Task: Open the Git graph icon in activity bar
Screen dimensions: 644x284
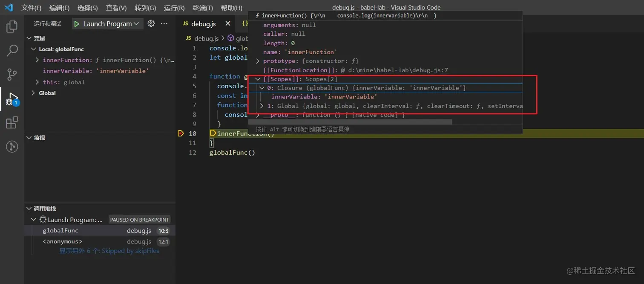Action: 12,147
